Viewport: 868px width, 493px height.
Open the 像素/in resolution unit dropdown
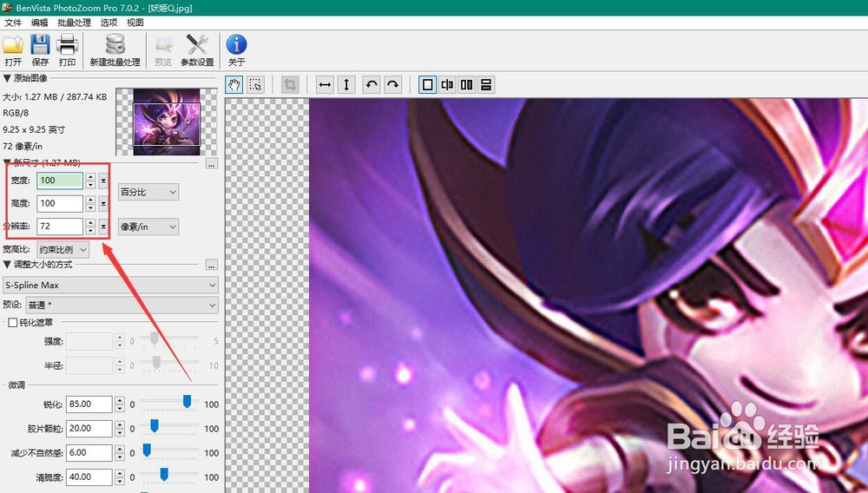pos(148,227)
